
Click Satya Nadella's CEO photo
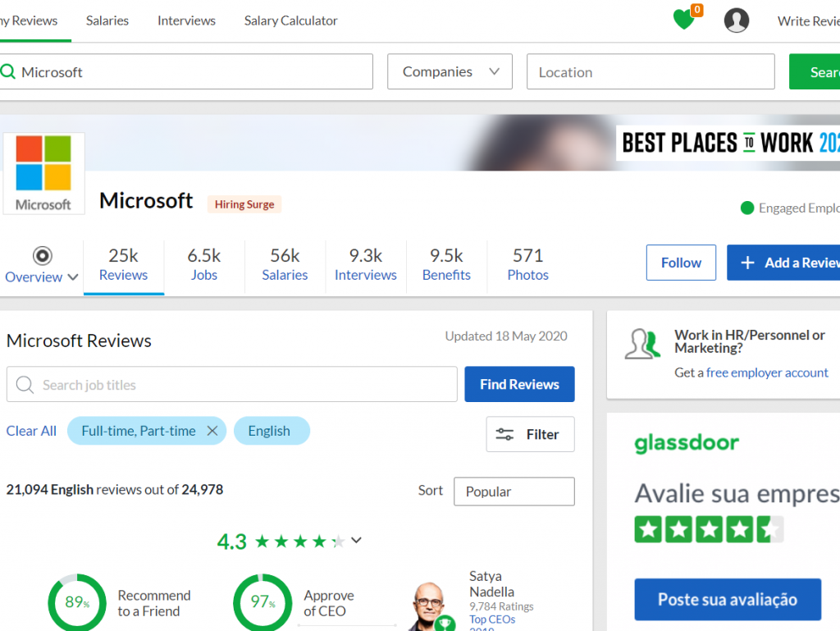pyautogui.click(x=431, y=607)
